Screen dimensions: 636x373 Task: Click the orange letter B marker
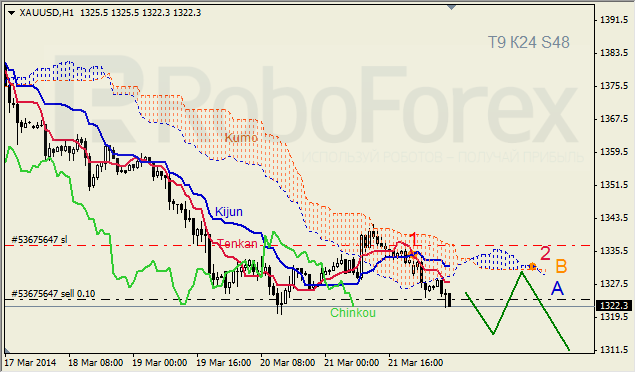click(561, 266)
